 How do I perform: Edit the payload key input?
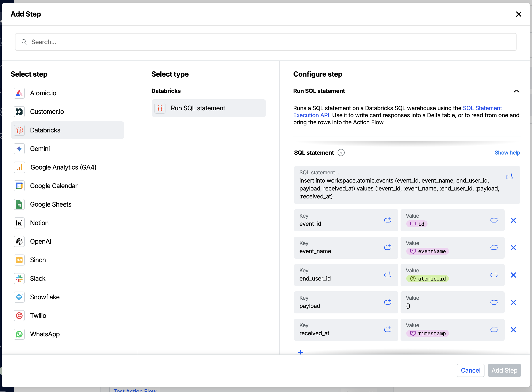[346, 302]
